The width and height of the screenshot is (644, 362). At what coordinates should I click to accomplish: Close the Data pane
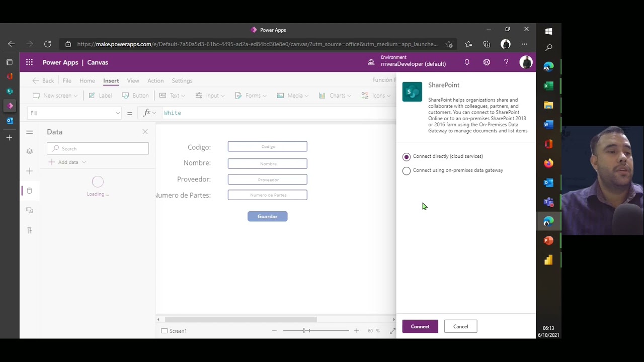point(145,132)
